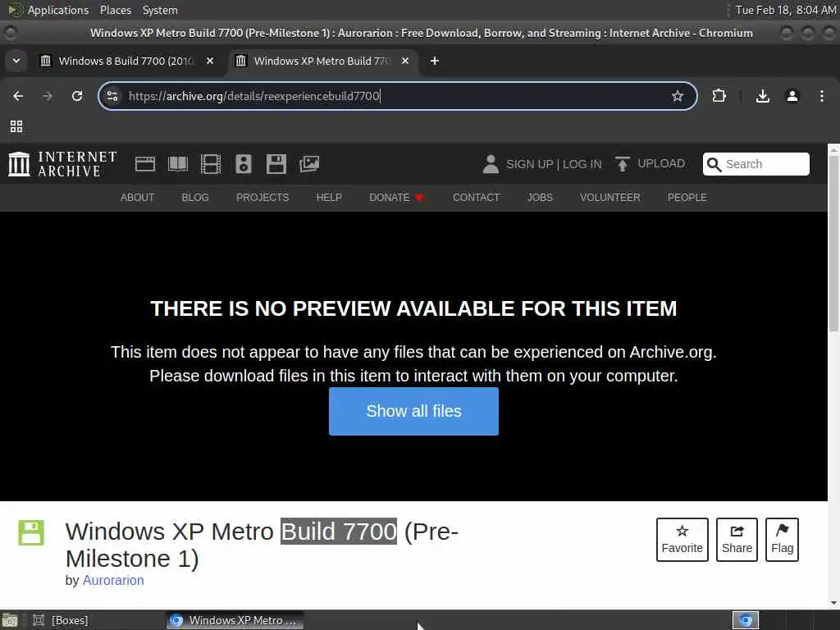
Task: Open the VOLUNTEER nav link
Action: [609, 198]
